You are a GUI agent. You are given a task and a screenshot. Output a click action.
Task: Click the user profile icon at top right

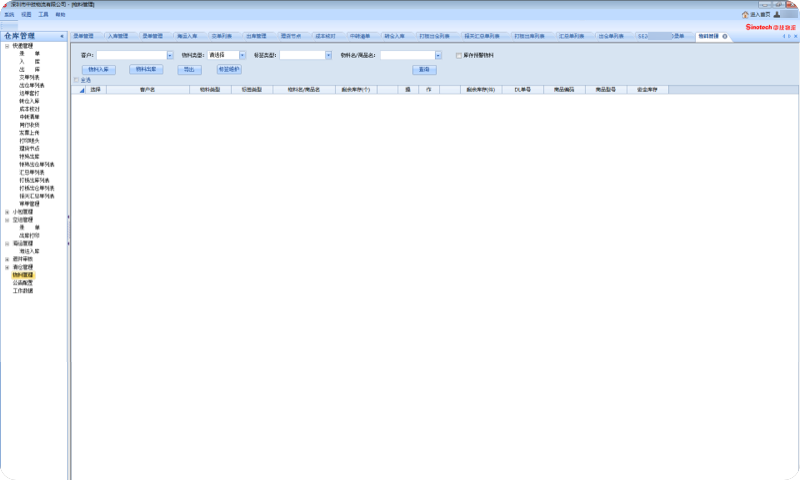point(777,15)
